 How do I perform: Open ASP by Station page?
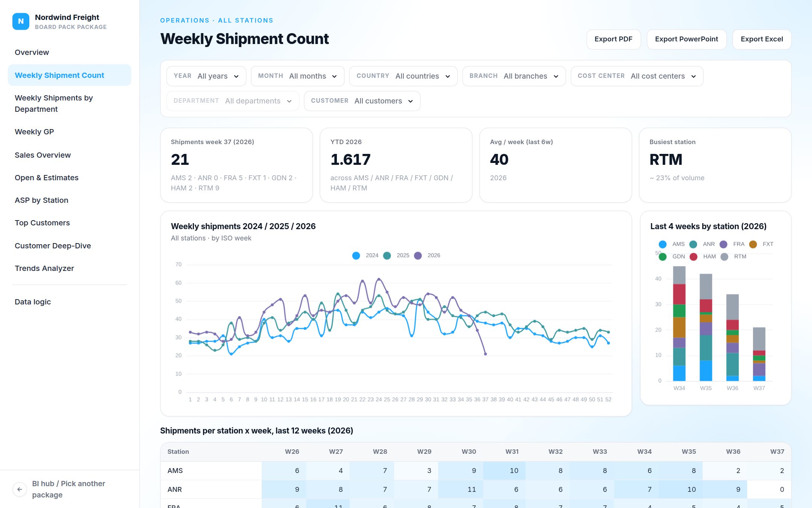coord(70,200)
